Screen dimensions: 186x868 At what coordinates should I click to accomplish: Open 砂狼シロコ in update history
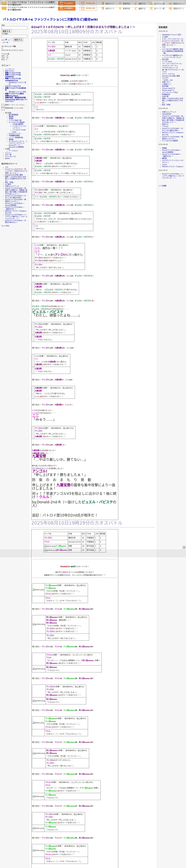pos(166,82)
